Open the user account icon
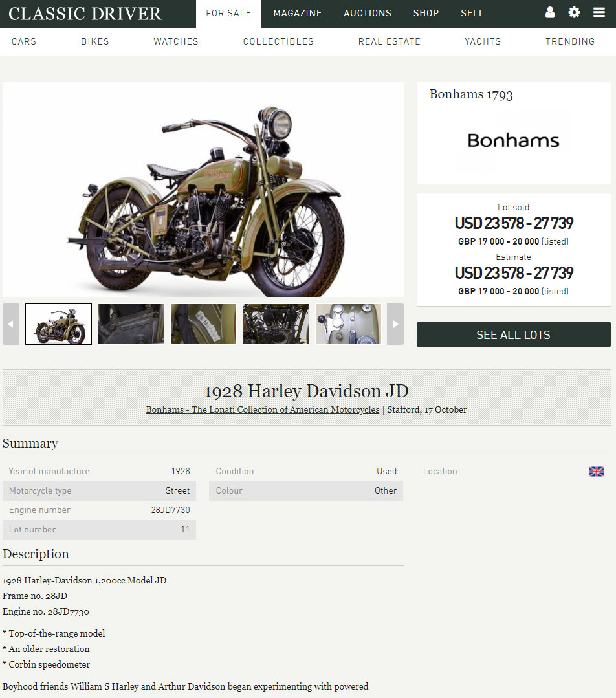The height and width of the screenshot is (698, 616). click(x=550, y=12)
